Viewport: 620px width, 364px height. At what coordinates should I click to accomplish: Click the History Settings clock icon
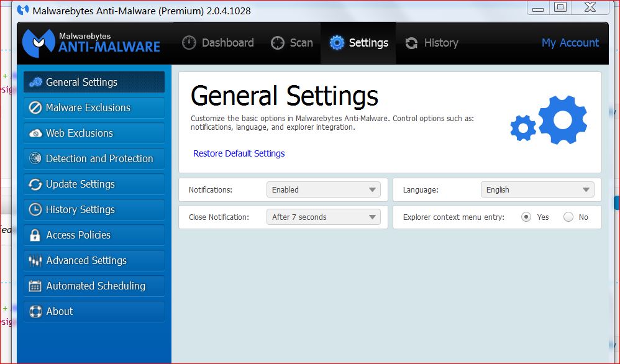click(x=35, y=209)
